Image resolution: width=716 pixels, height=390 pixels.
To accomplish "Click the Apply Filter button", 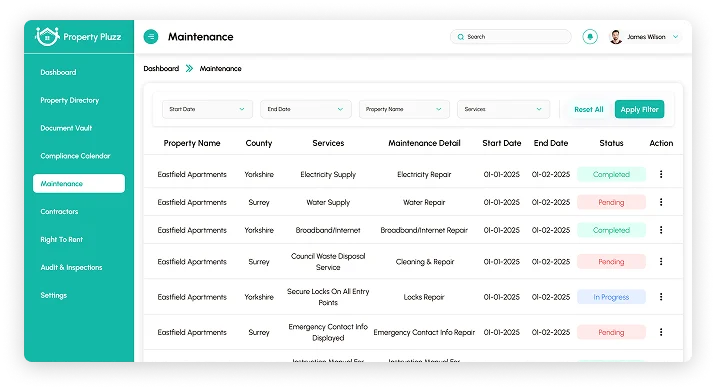I will pyautogui.click(x=639, y=109).
